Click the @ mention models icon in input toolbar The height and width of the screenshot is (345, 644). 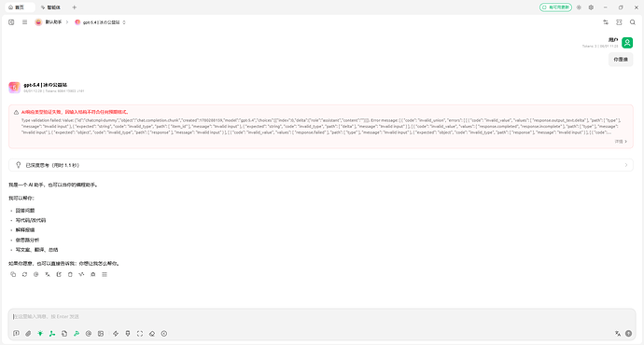coord(89,334)
